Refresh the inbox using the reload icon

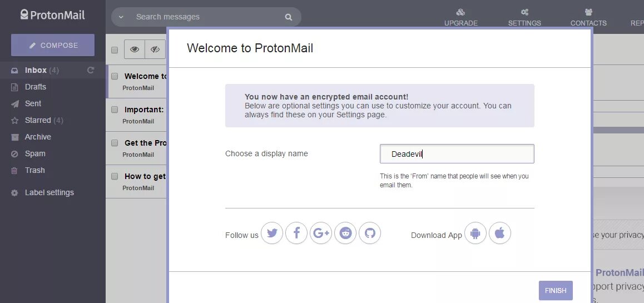click(91, 70)
